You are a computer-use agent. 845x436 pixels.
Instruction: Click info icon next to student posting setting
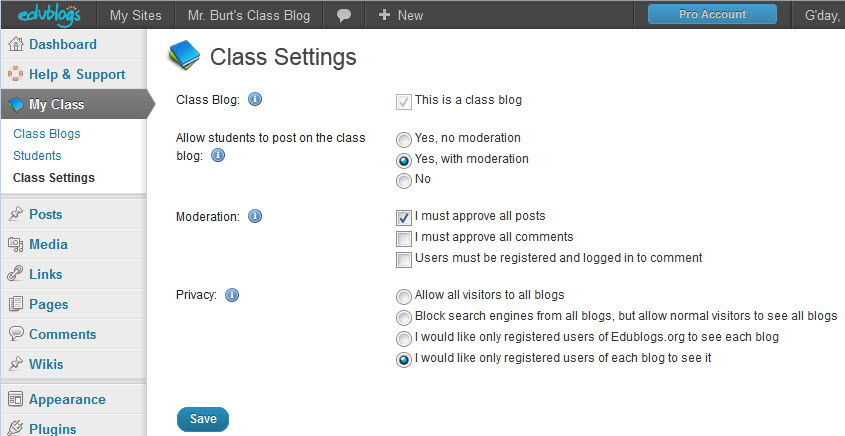[x=218, y=156]
